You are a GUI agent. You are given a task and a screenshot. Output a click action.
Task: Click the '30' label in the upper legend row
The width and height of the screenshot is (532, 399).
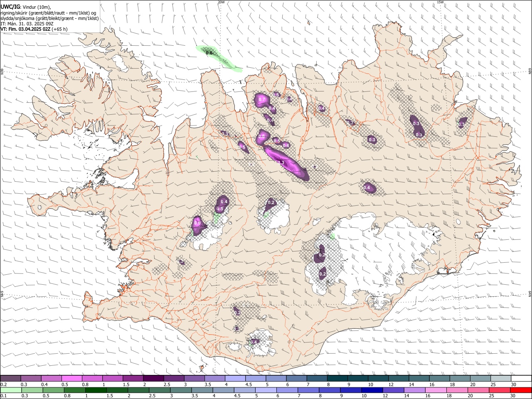point(514,384)
